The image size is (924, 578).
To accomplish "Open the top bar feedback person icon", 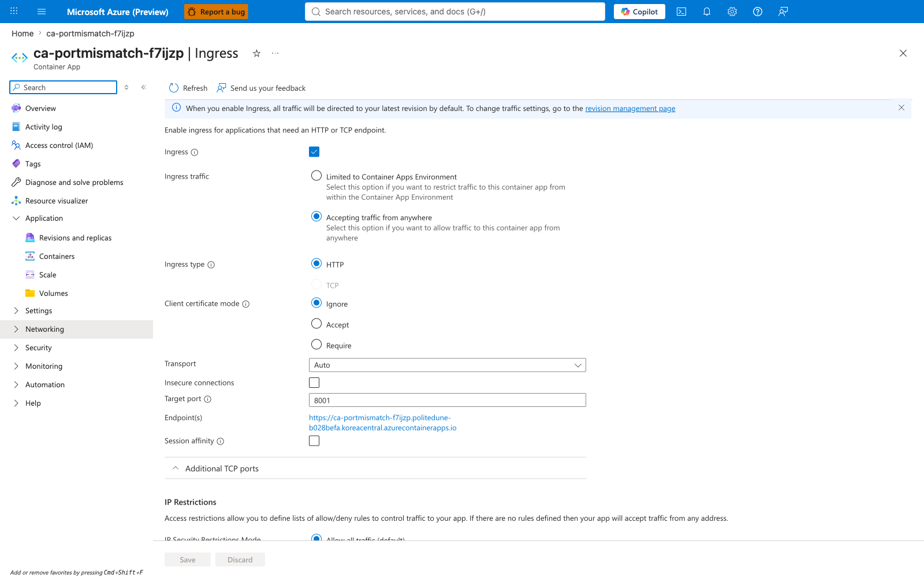I will coord(783,12).
